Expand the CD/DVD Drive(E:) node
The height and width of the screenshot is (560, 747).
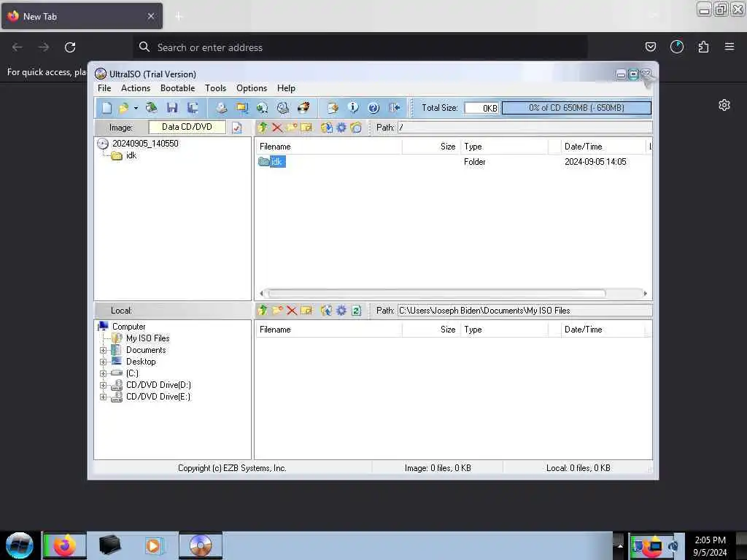tap(103, 397)
